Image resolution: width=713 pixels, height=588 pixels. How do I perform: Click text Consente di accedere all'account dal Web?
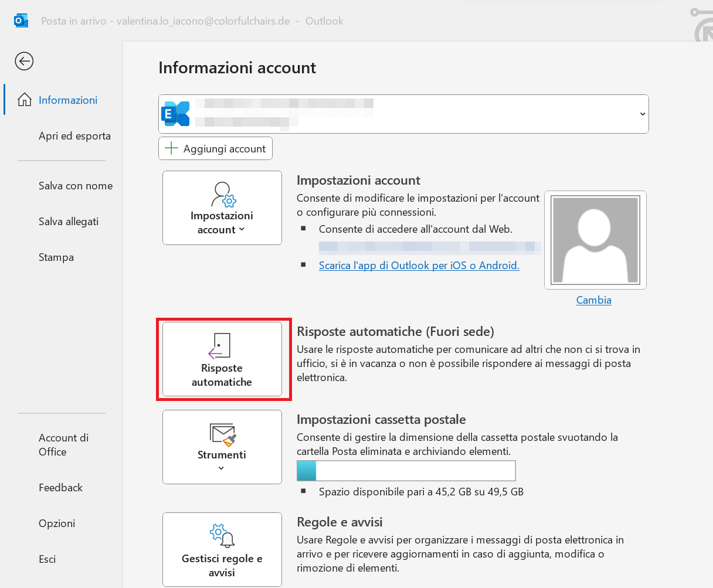click(416, 229)
